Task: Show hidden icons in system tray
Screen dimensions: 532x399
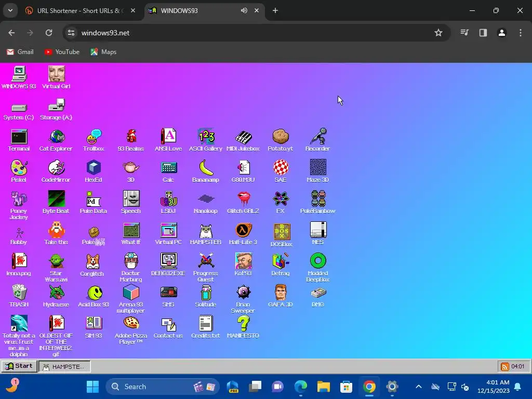Action: pyautogui.click(x=419, y=387)
